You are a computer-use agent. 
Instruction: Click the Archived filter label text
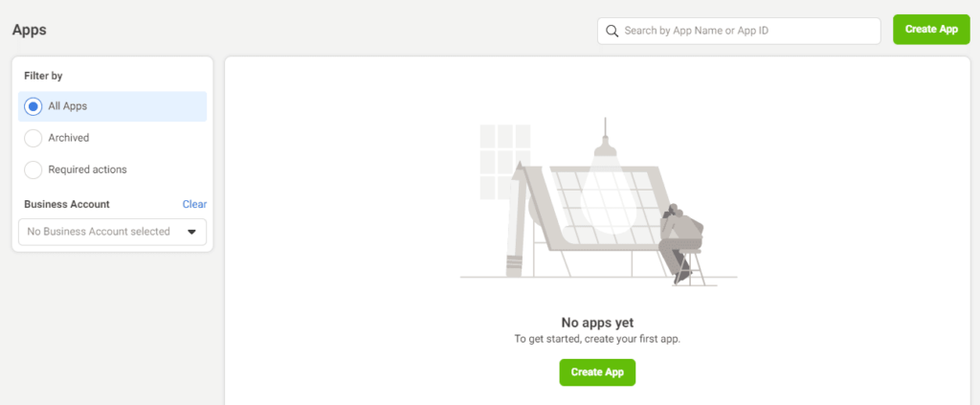pyautogui.click(x=69, y=138)
